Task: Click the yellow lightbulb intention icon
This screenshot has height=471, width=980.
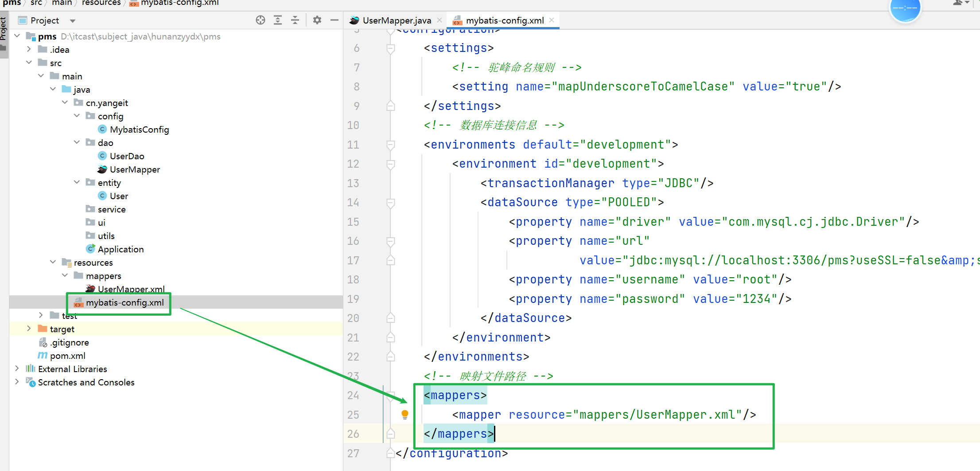Action: [x=404, y=414]
